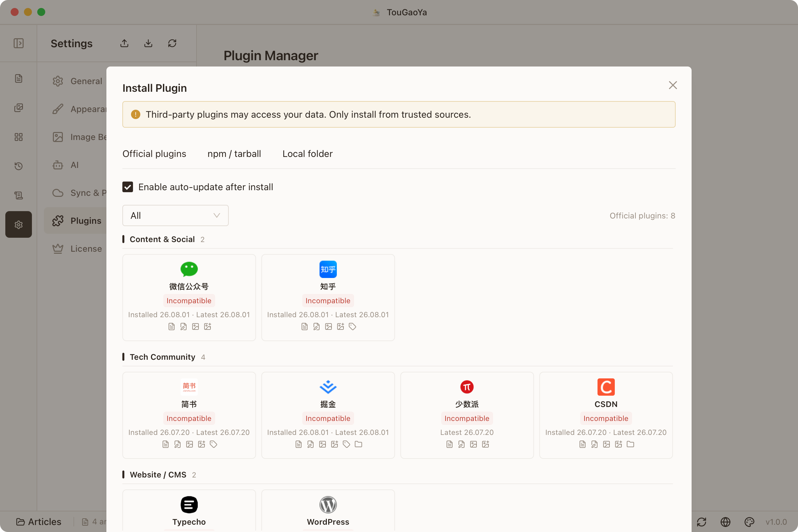Open the history clock icon in left rail
This screenshot has width=798, height=532.
[x=19, y=166]
